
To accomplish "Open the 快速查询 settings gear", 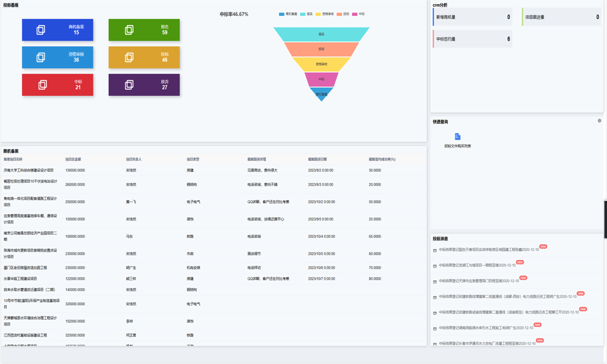I will (x=599, y=121).
